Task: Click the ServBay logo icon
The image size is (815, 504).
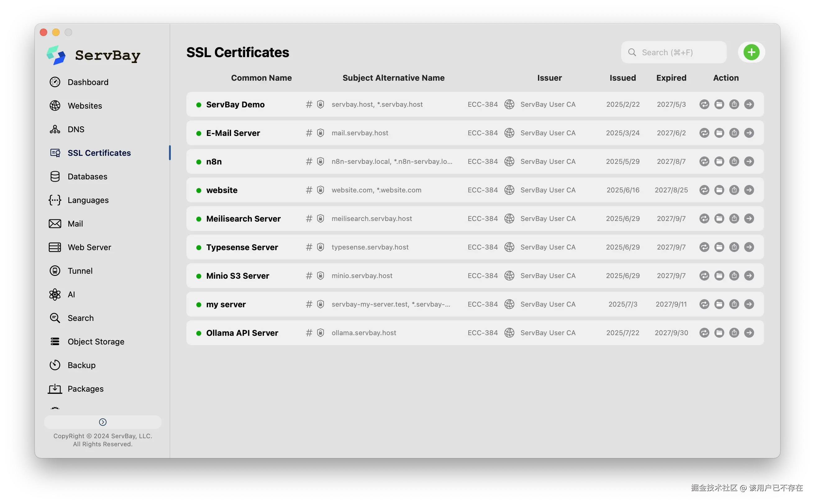Action: [x=56, y=55]
